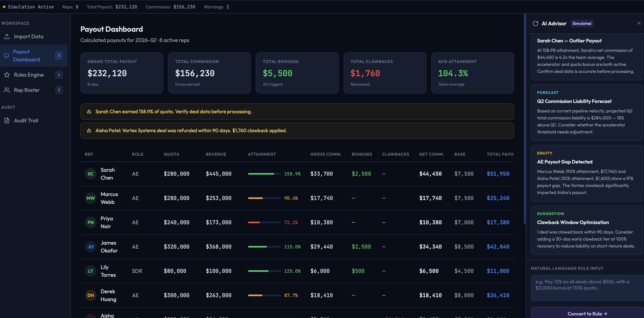
Task: Click the Rep Roster people icon
Action: (7, 90)
